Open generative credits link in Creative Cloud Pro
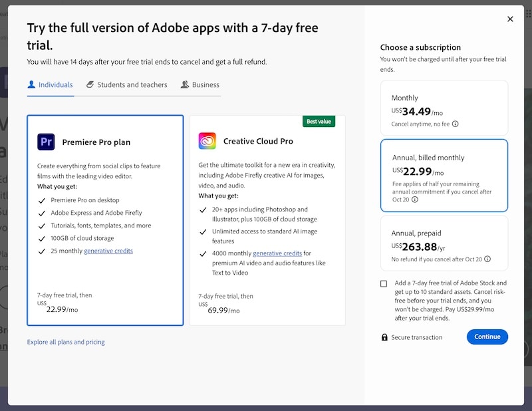532x411 pixels. pyautogui.click(x=277, y=253)
